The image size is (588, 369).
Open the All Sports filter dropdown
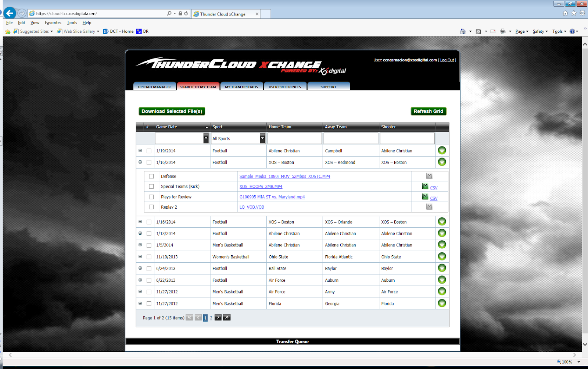[x=262, y=138]
